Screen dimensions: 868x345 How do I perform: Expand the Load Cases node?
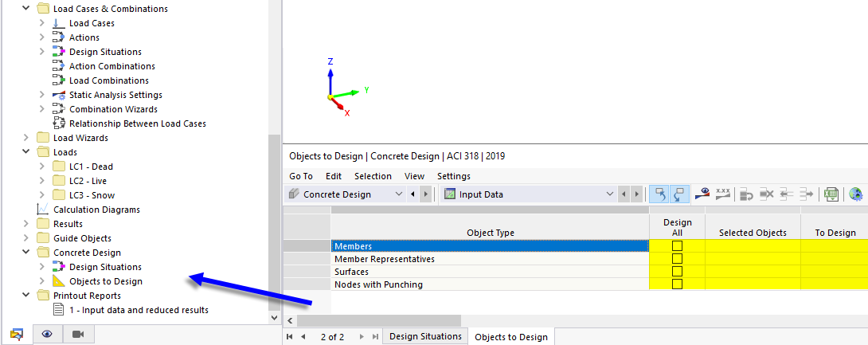pyautogui.click(x=42, y=23)
